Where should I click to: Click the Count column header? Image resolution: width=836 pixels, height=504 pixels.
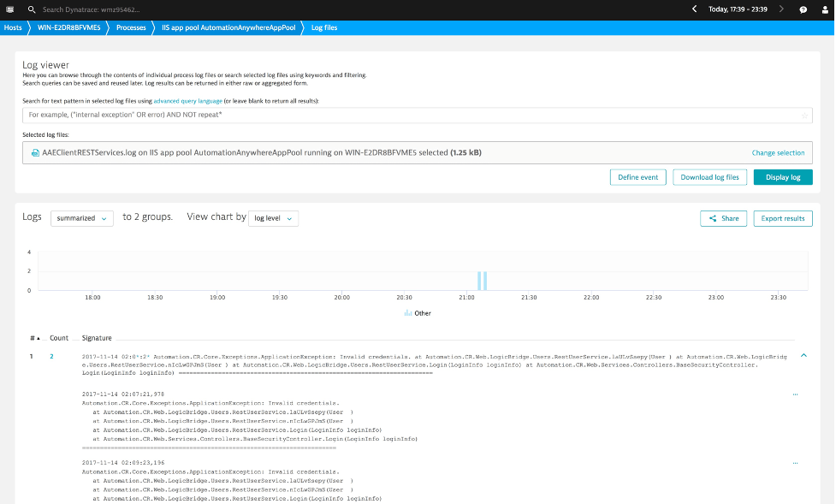tap(59, 338)
